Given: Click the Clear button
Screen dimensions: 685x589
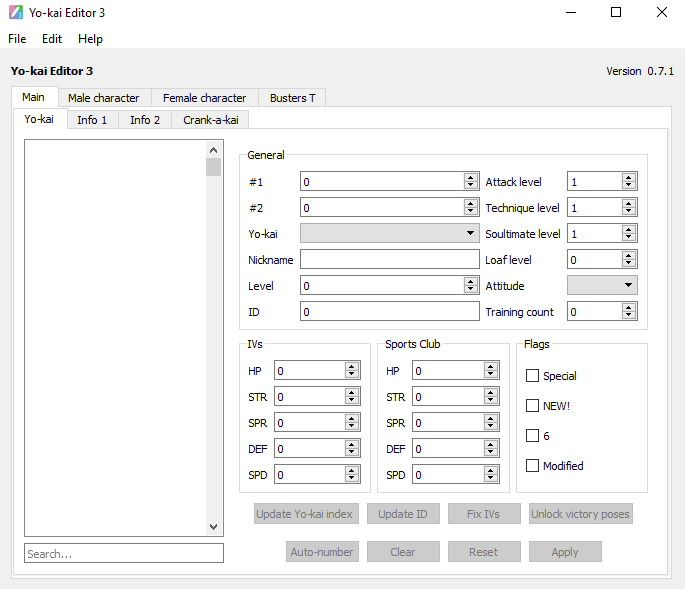Looking at the screenshot, I should click(x=403, y=552).
